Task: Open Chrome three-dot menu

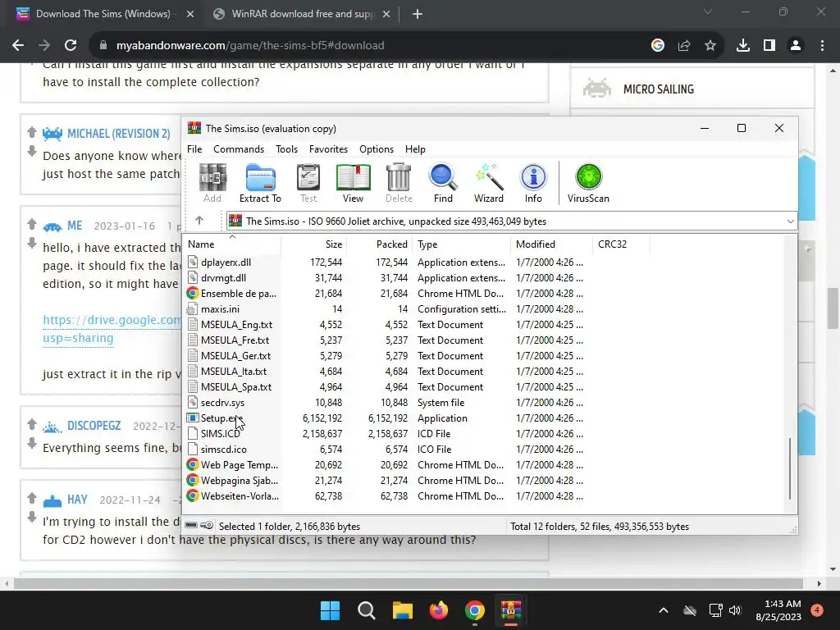Action: (x=822, y=46)
